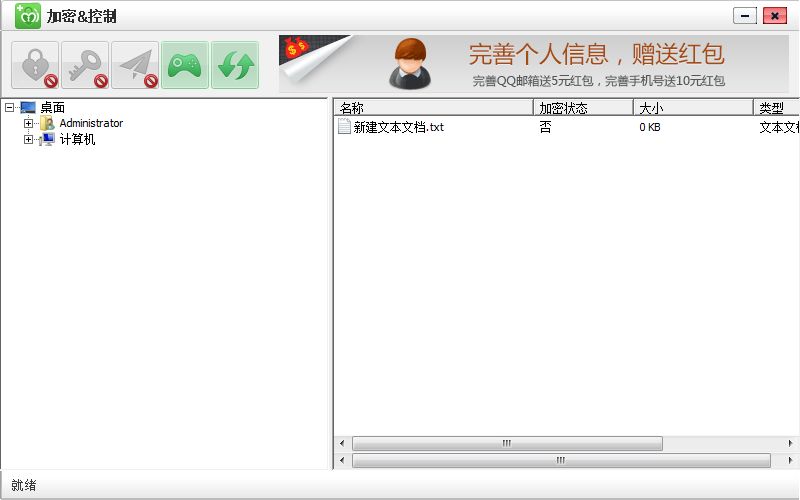Select Administrator in the folder tree
The height and width of the screenshot is (500, 800).
(91, 123)
